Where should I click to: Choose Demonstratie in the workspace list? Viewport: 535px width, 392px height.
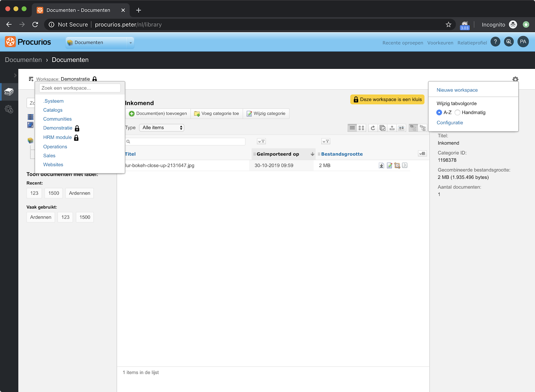58,128
